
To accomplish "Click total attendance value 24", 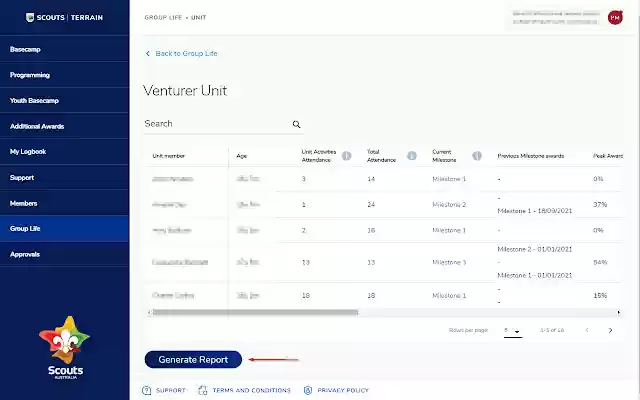I will click(371, 204).
